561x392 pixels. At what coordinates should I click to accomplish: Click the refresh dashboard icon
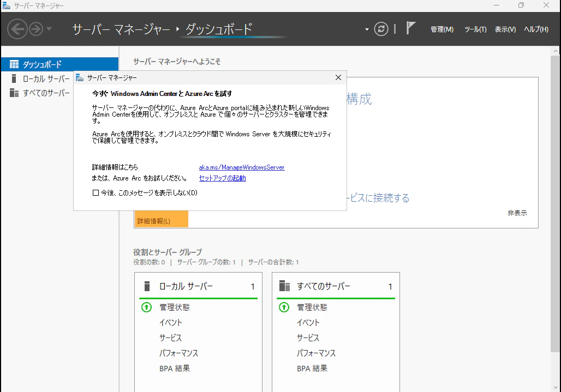click(x=381, y=29)
